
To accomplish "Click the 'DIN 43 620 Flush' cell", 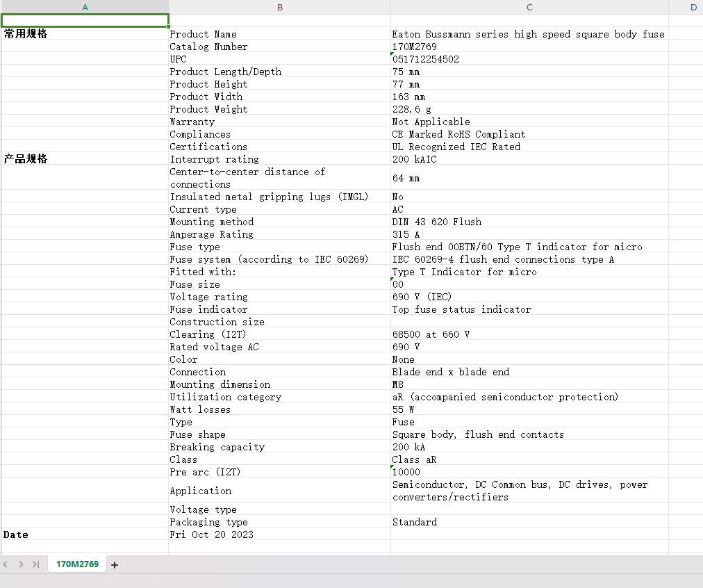I will [529, 222].
